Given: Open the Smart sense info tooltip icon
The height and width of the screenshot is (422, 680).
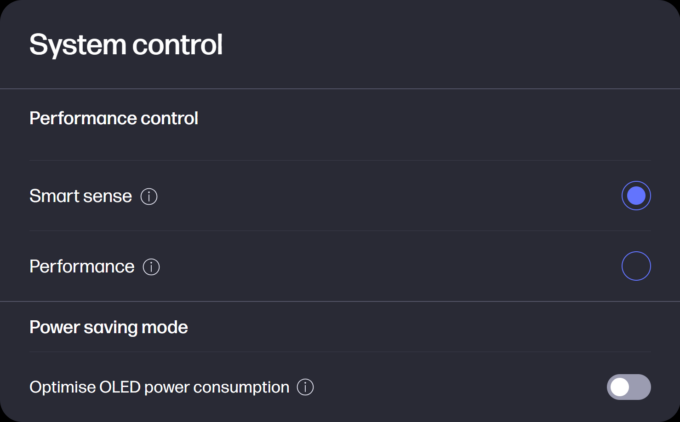Looking at the screenshot, I should coord(149,196).
